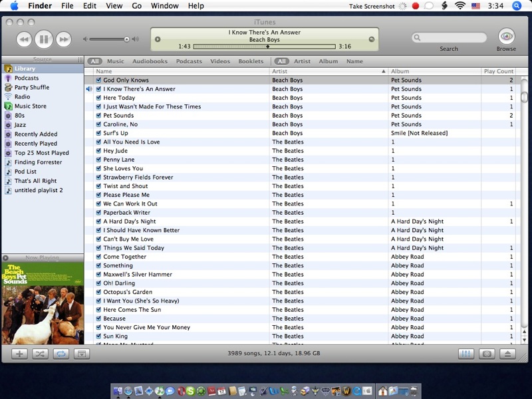This screenshot has height=399, width=532.
Task: Collapse the Now Playing artwork panel
Action: click(x=5, y=258)
